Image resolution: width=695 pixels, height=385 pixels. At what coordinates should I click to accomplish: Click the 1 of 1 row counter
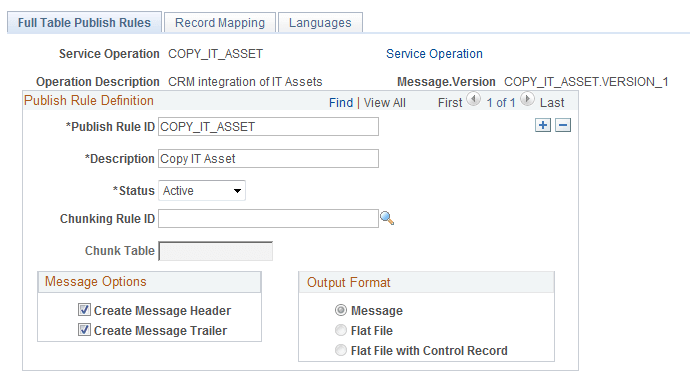501,103
